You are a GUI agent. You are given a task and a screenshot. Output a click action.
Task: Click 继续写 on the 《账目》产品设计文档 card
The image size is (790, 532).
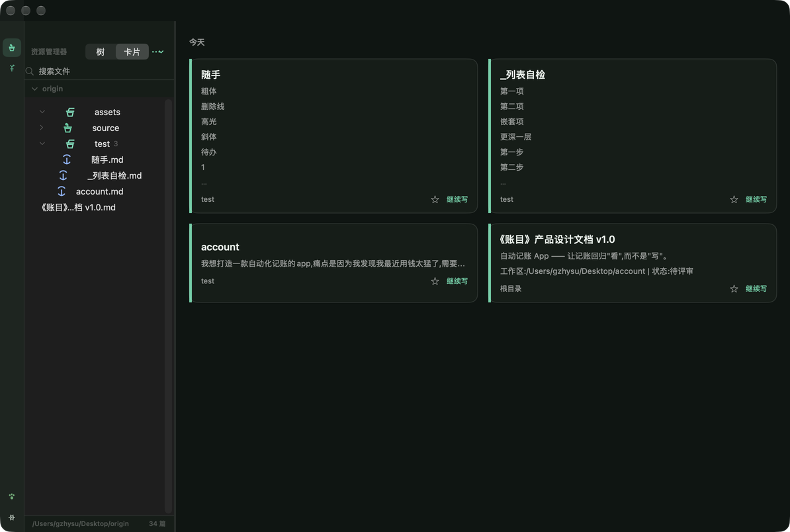coord(756,288)
